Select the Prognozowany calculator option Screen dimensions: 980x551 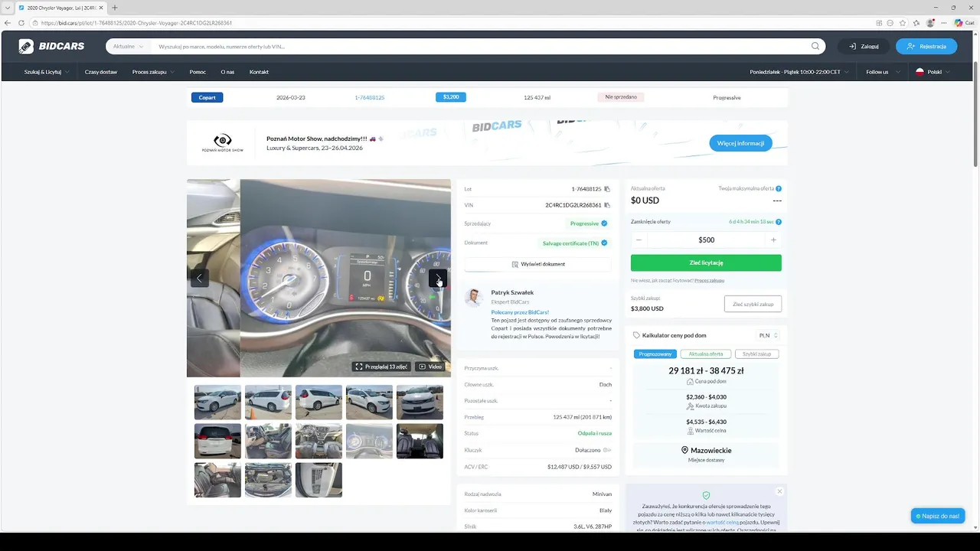(655, 354)
